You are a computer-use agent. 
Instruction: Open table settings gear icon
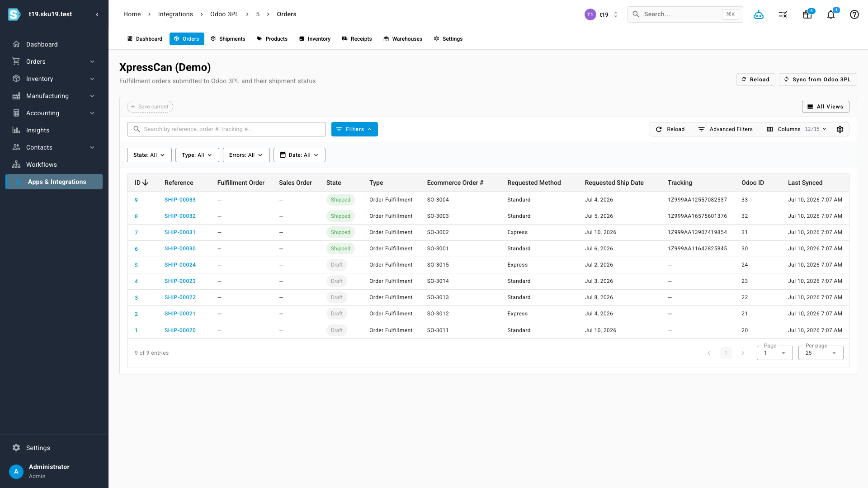point(840,129)
